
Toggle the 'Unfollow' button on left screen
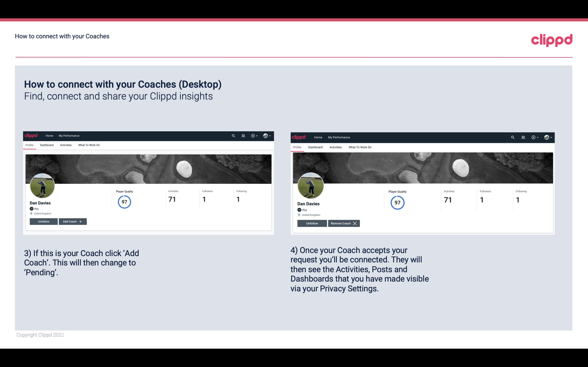44,221
